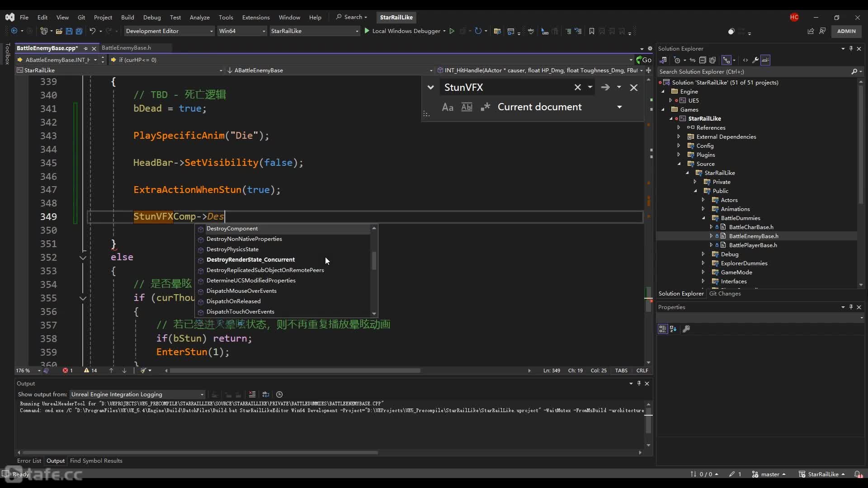This screenshot has height=488, width=868.
Task: Click the Undo arrow icon
Action: click(92, 31)
